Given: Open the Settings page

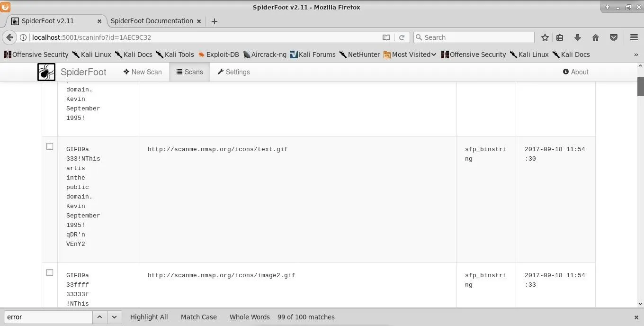Looking at the screenshot, I should coord(234,72).
